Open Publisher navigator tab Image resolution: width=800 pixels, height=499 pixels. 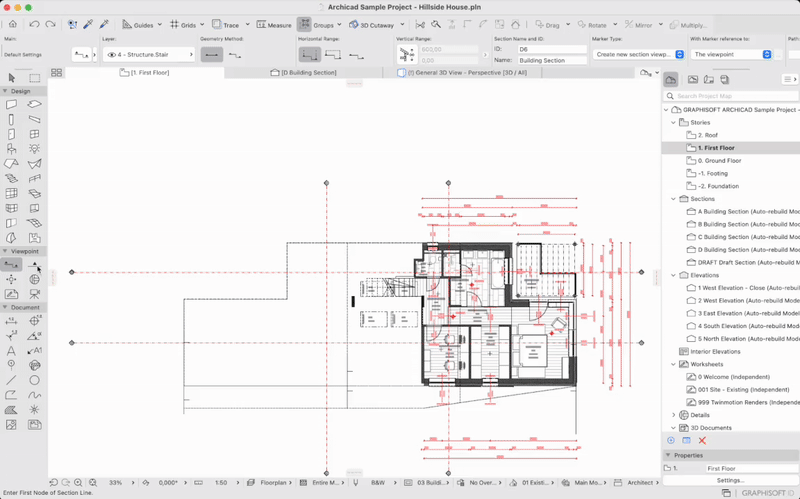tap(724, 80)
